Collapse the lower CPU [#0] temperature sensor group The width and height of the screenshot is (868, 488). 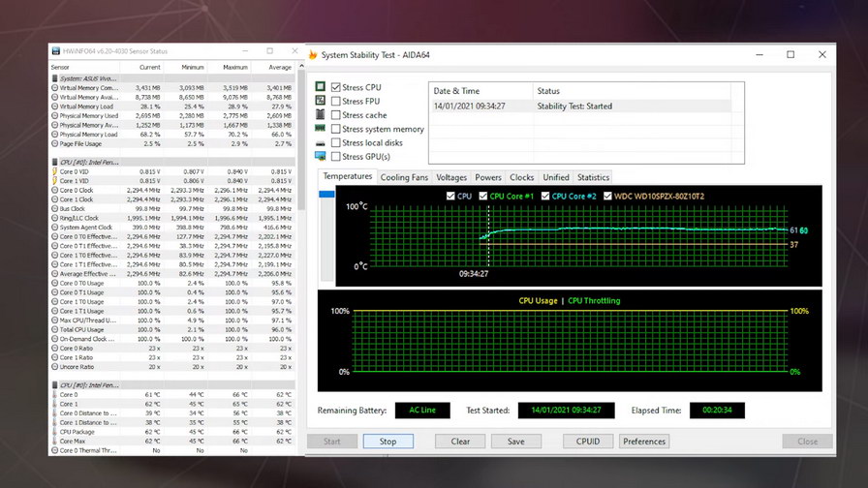(x=54, y=385)
